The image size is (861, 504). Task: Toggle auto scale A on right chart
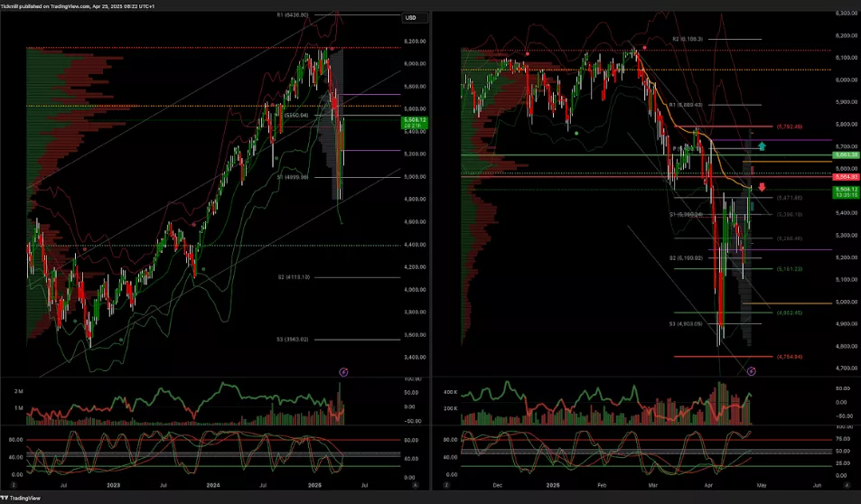[846, 485]
